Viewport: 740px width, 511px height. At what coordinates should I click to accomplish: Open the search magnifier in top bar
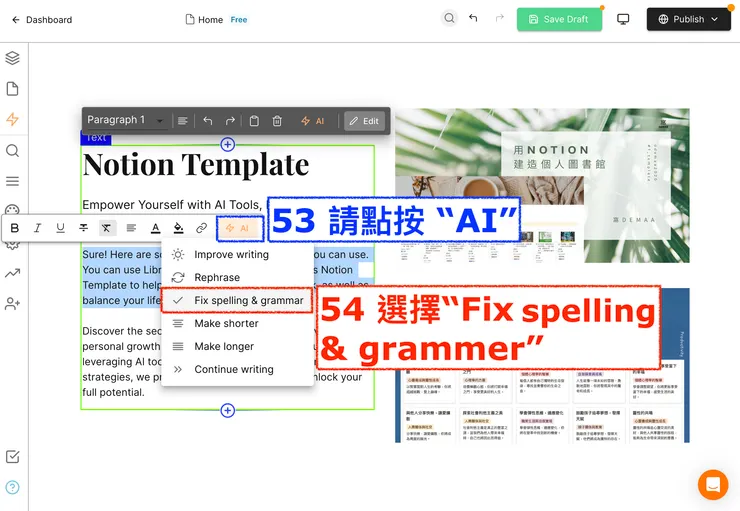pyautogui.click(x=449, y=18)
